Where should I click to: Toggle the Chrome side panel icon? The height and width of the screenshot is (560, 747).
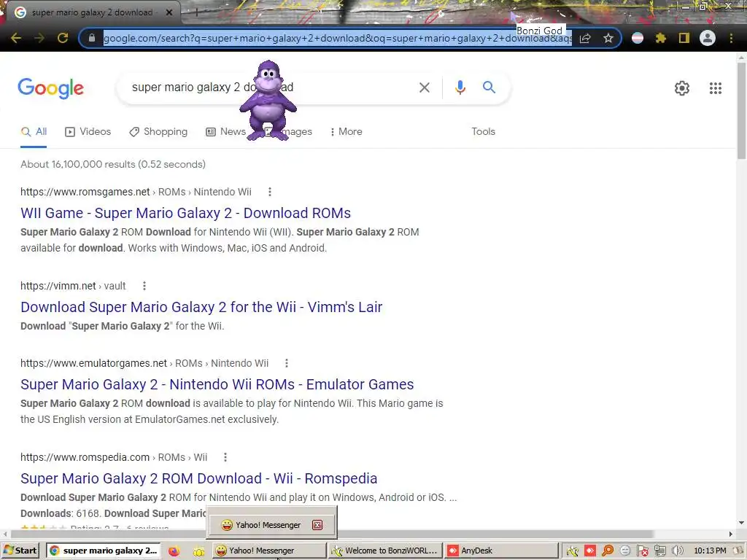coord(684,38)
